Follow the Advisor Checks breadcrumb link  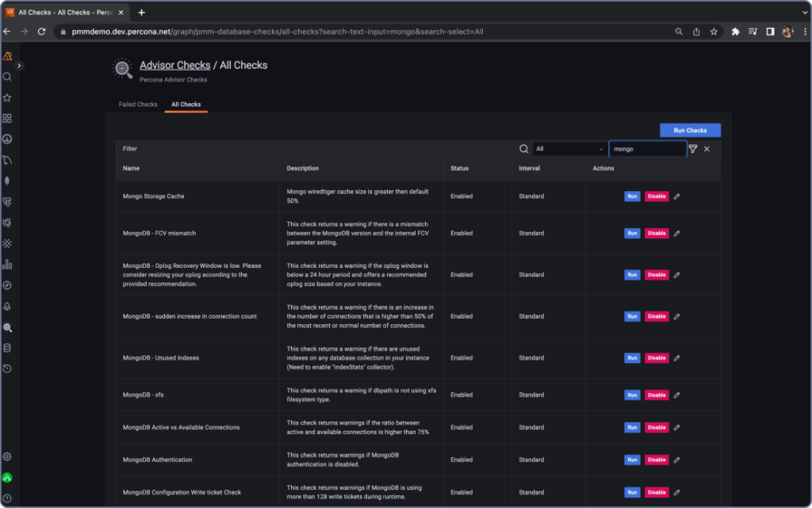[x=175, y=65]
